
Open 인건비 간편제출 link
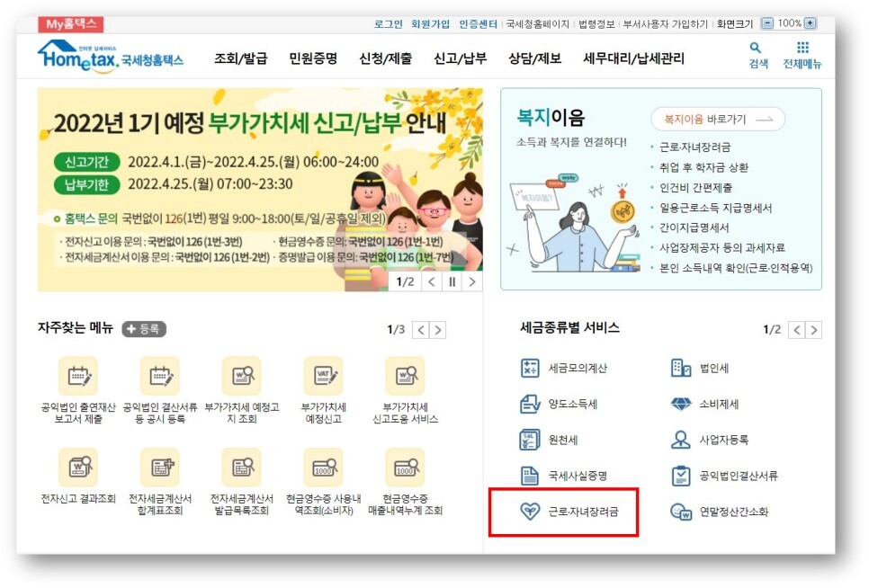tap(695, 188)
